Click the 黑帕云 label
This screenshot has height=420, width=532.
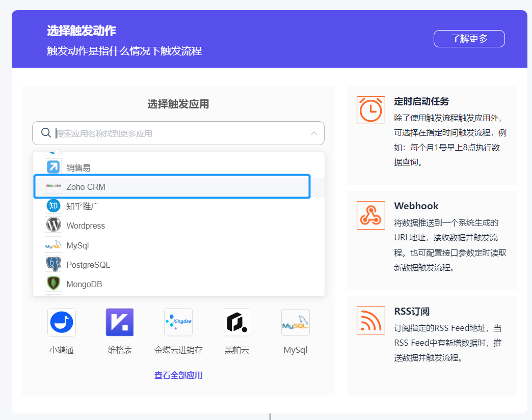tap(237, 350)
